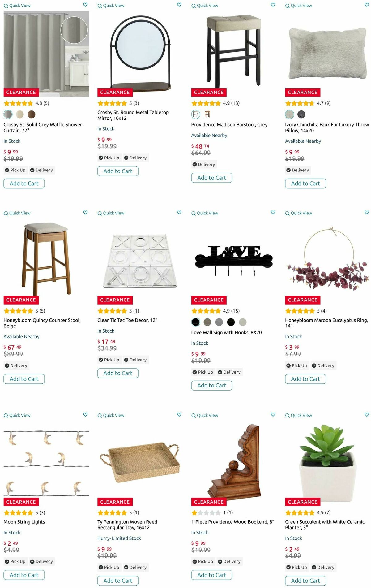Select the brown shower curtain color swatch
Viewport: 371px width, 588px height.
(32, 115)
